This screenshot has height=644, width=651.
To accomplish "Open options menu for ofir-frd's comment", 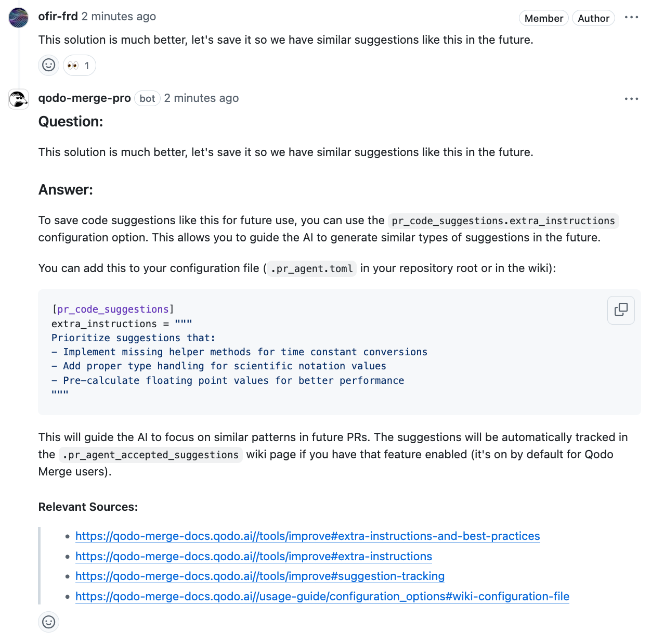I will [x=631, y=18].
